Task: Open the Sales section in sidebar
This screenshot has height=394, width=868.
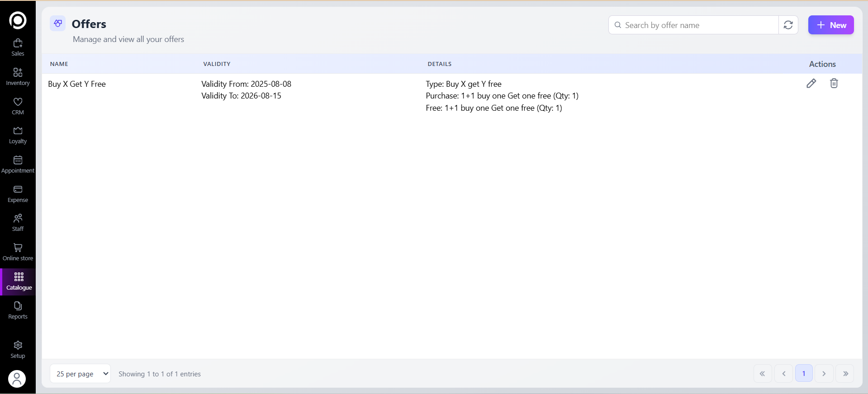Action: point(18,47)
